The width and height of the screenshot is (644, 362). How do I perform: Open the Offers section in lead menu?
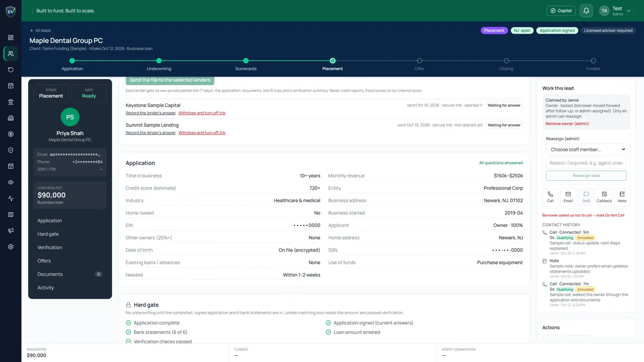click(44, 261)
